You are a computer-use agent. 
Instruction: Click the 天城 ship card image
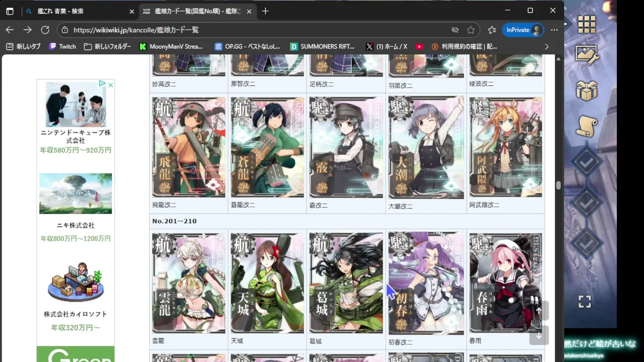(268, 283)
